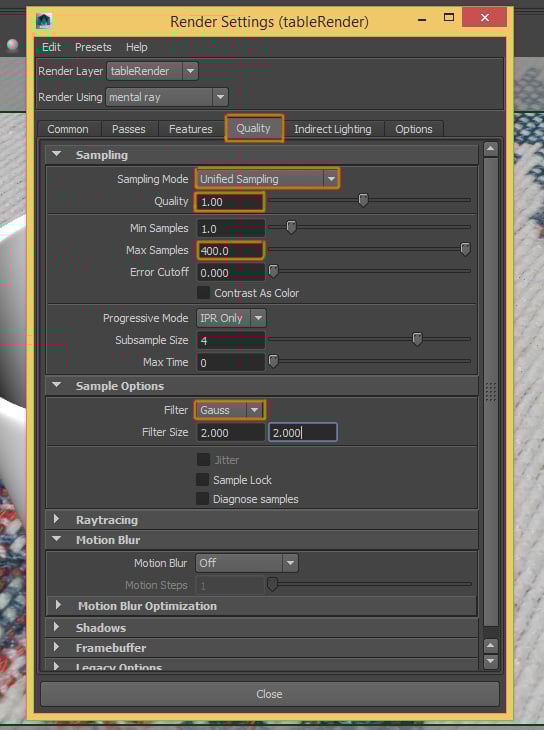
Task: Switch to the Indirect Lighting tab
Action: coord(333,129)
